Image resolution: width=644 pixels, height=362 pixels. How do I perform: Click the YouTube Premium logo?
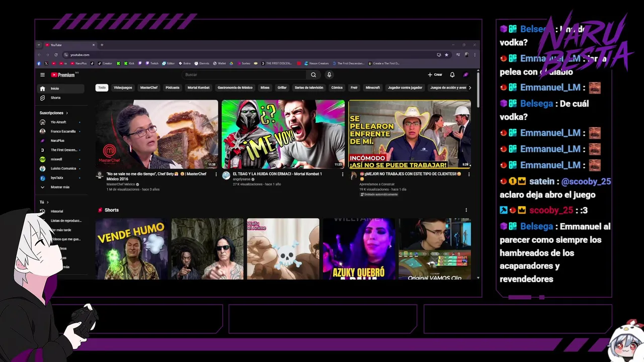point(63,75)
